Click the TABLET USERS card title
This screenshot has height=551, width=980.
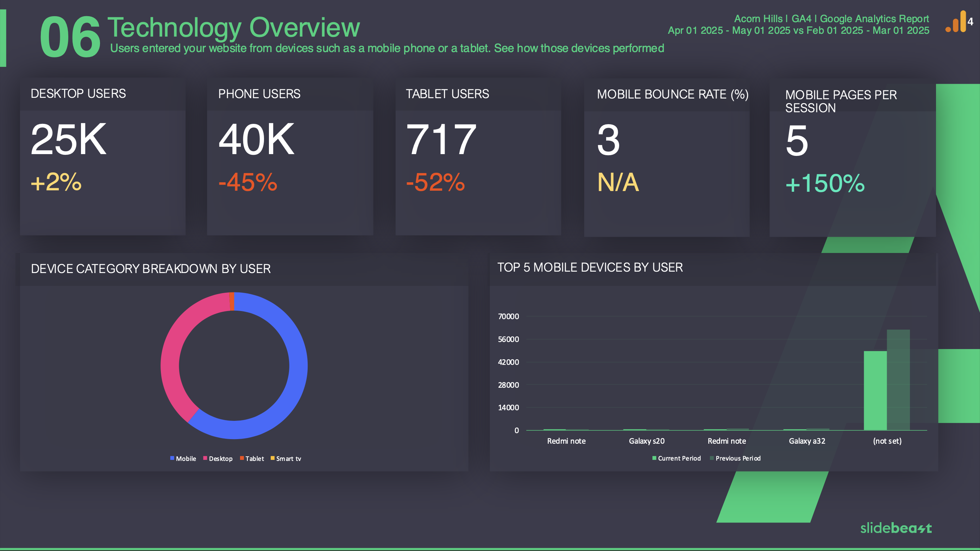pyautogui.click(x=447, y=94)
